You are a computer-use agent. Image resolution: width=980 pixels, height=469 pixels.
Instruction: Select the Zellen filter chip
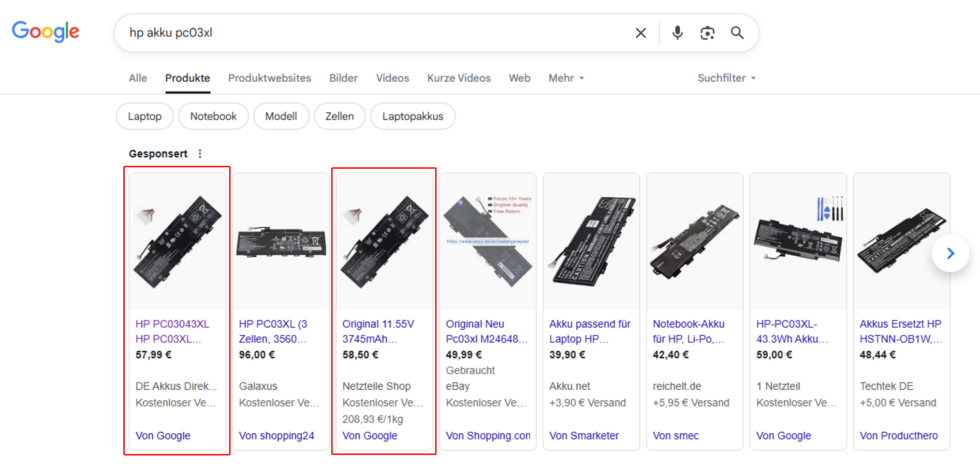click(339, 117)
